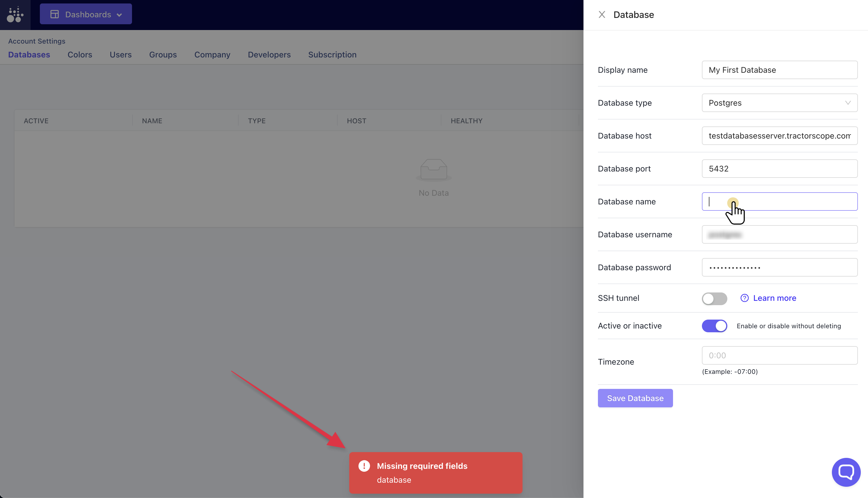This screenshot has height=498, width=868.
Task: Focus the Timezone input field
Action: coord(779,355)
